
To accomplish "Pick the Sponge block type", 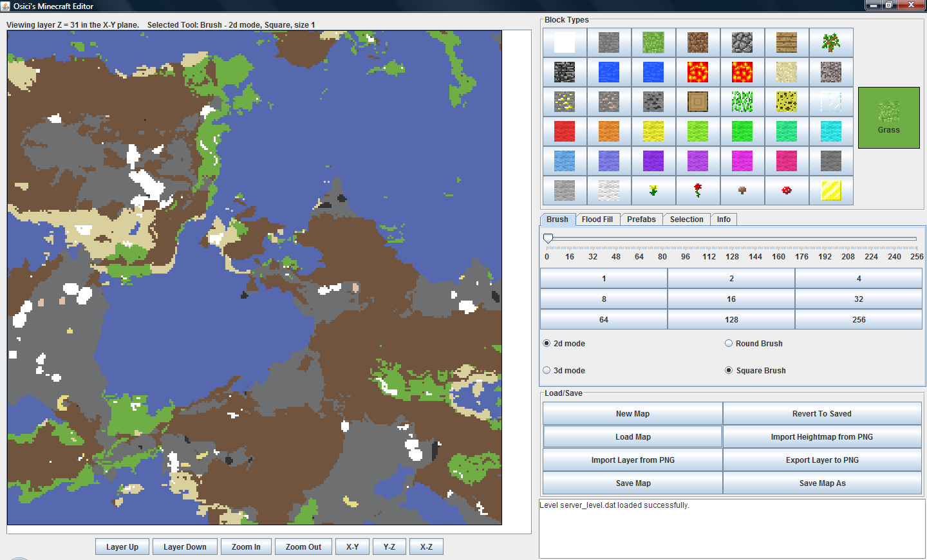I will pyautogui.click(x=787, y=101).
